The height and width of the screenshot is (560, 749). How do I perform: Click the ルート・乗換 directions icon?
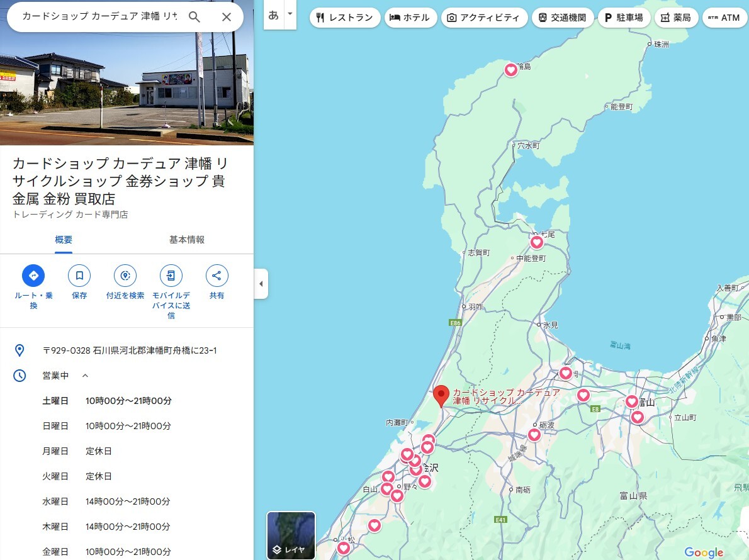click(33, 276)
